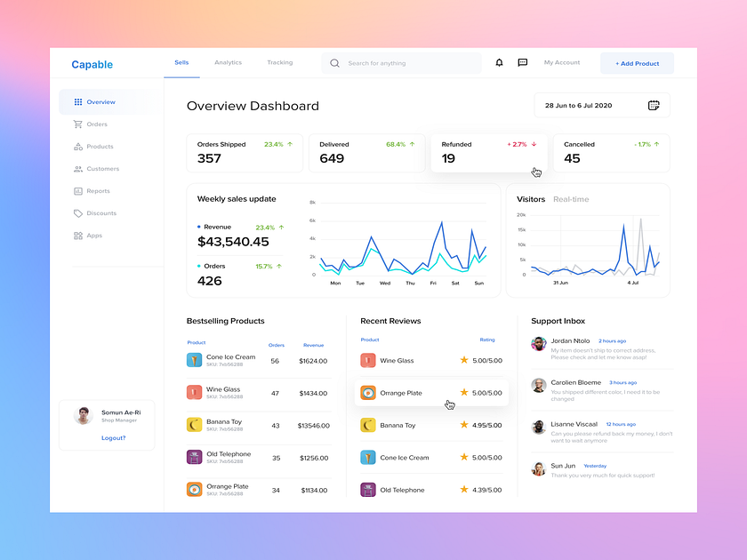Switch to the Analytics tab

coord(228,62)
